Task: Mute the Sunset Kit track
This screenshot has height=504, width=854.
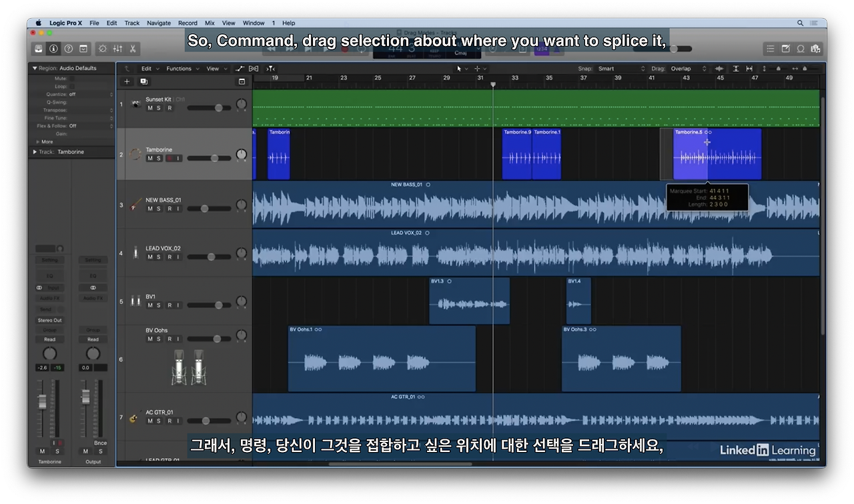Action: (x=149, y=108)
